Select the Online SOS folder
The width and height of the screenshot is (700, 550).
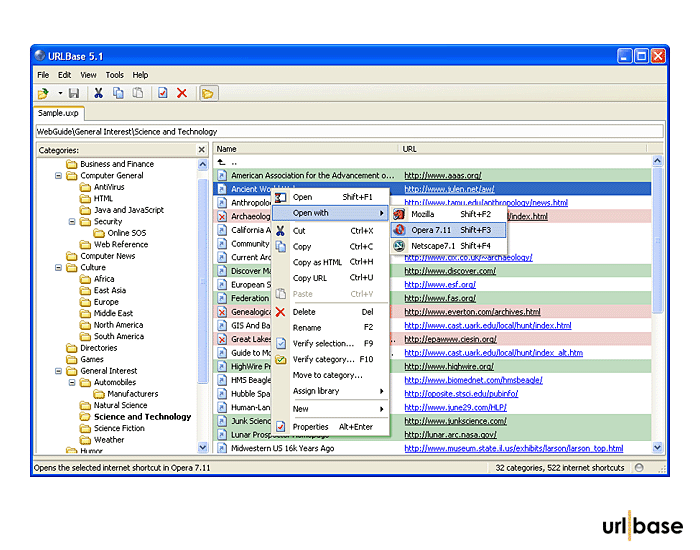point(126,233)
